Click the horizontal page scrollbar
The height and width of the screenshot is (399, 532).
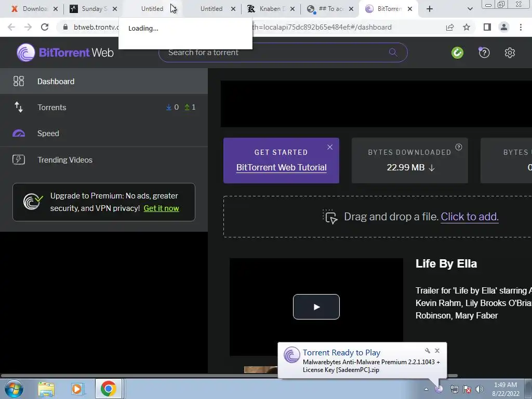[229, 376]
